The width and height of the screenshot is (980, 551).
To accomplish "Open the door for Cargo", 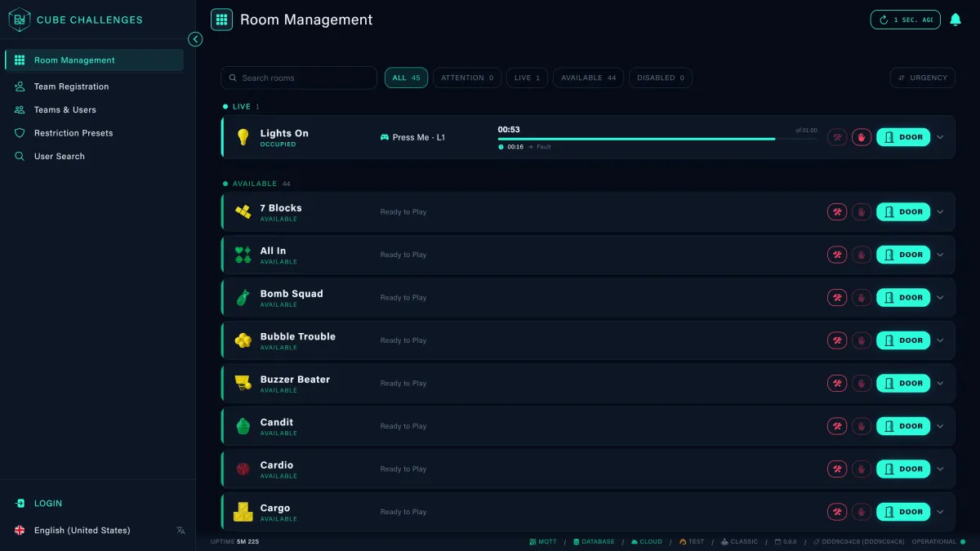I will pyautogui.click(x=903, y=512).
